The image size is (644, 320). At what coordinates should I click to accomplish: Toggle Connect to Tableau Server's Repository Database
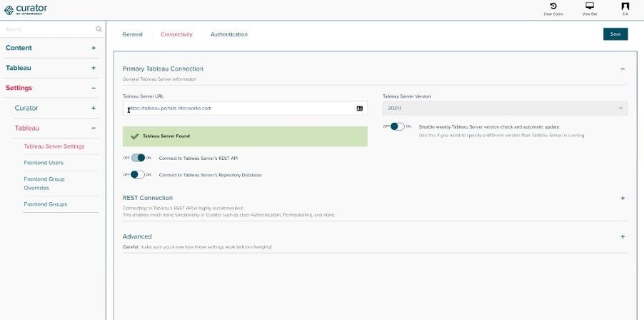pos(138,174)
